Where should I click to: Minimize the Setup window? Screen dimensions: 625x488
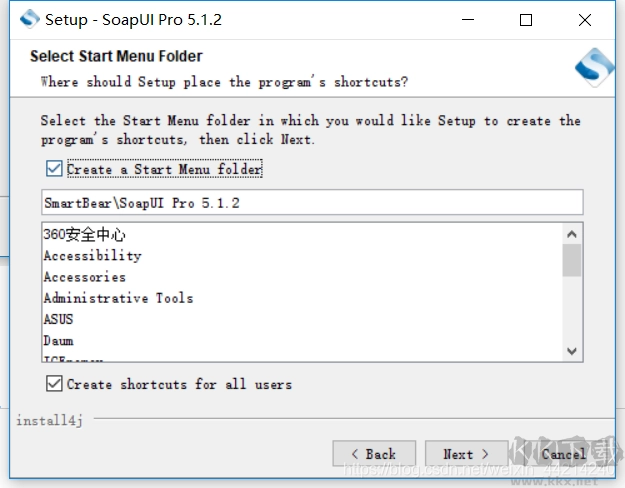tap(468, 20)
